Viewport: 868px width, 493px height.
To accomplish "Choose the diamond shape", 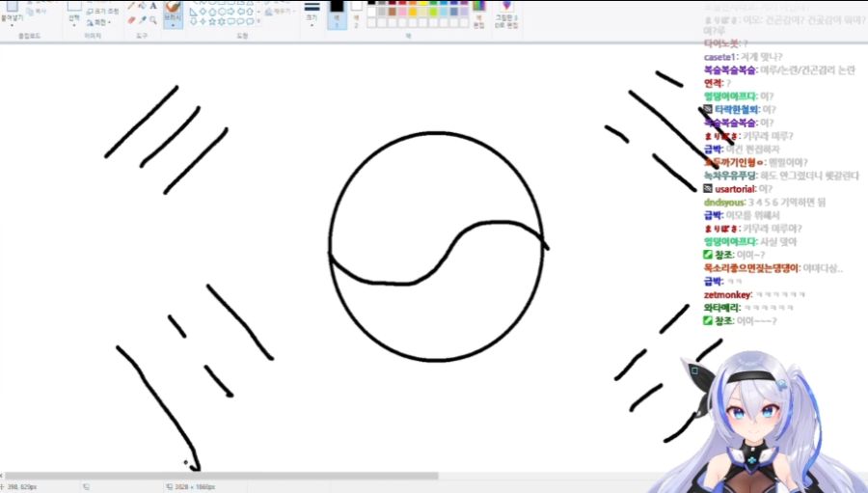I will click(x=203, y=13).
